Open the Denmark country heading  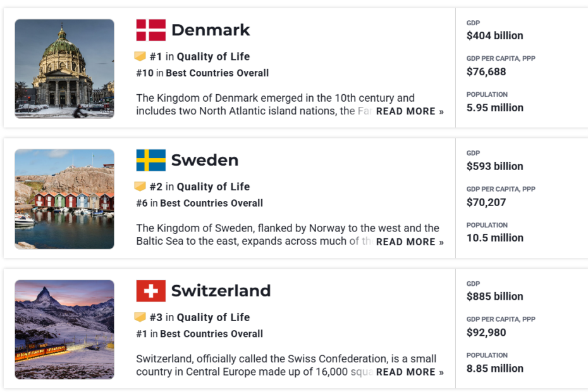[211, 30]
